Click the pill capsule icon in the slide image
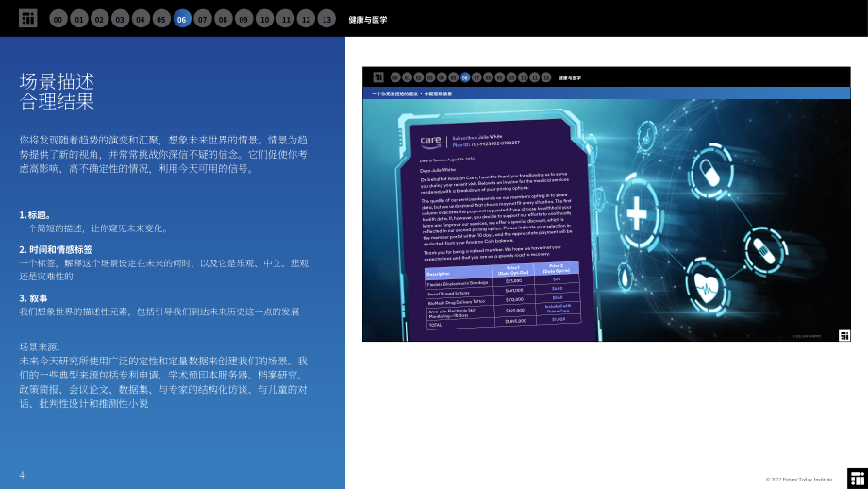Viewport: 868px width, 489px height. coord(710,173)
